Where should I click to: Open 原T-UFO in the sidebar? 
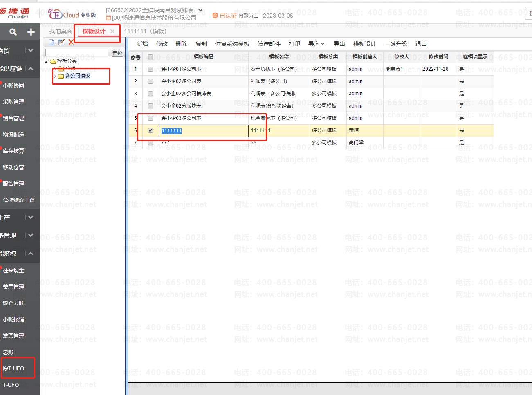tap(13, 368)
